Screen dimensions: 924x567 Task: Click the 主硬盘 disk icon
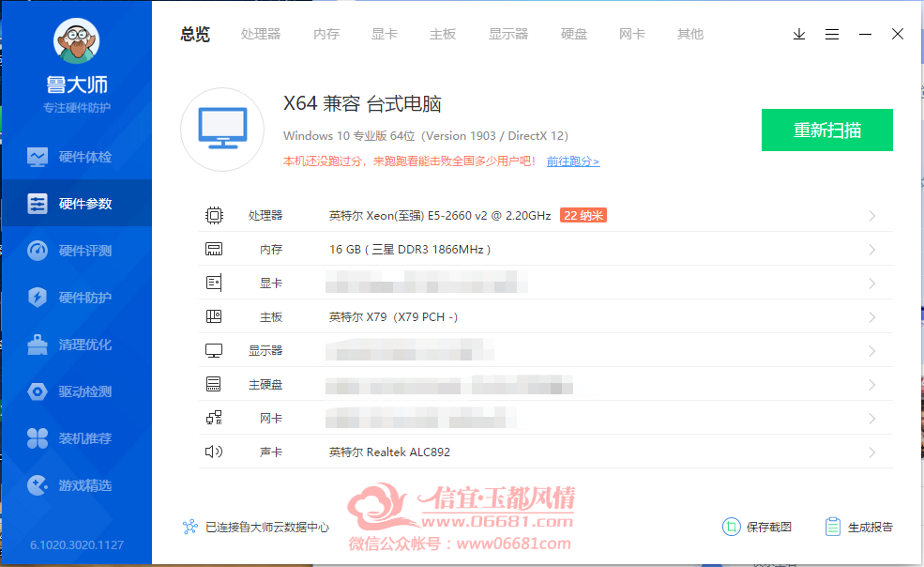(214, 384)
